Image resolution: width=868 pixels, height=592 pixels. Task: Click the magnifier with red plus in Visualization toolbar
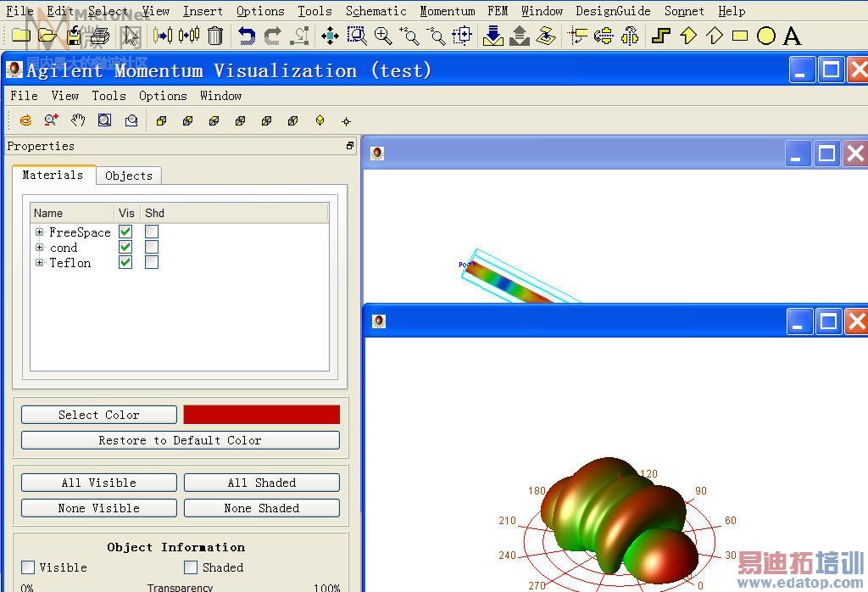(x=52, y=120)
